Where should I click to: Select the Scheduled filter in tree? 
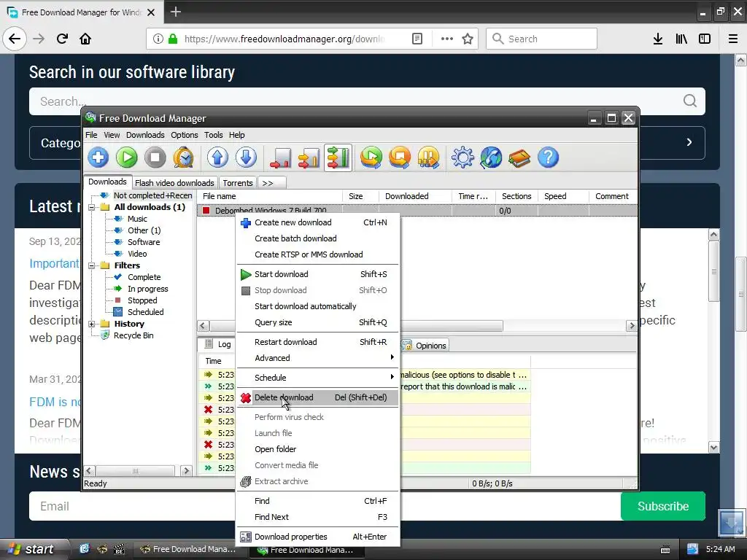(145, 312)
